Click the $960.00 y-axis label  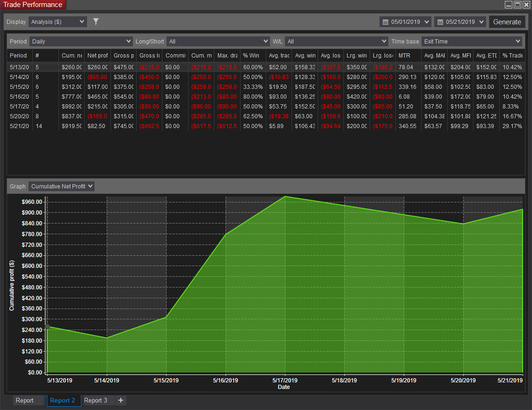[x=32, y=202]
